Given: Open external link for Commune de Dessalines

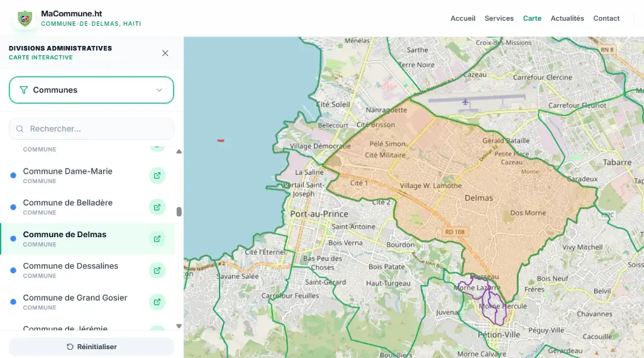Looking at the screenshot, I should 157,271.
